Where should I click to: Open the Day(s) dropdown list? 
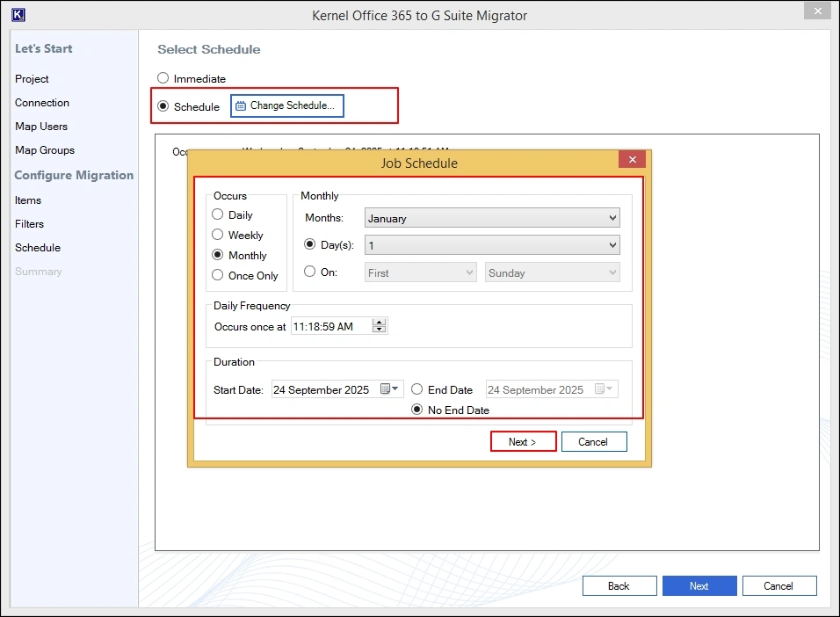click(491, 245)
